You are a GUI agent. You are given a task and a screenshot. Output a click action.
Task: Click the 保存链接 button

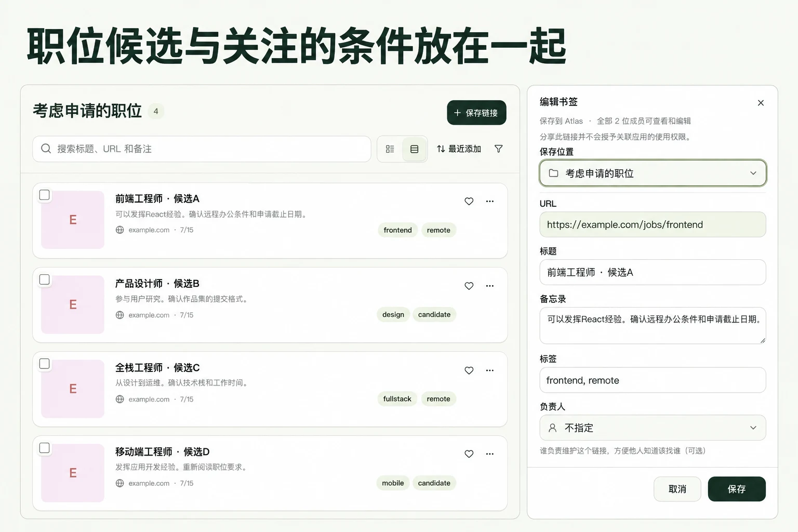click(476, 113)
